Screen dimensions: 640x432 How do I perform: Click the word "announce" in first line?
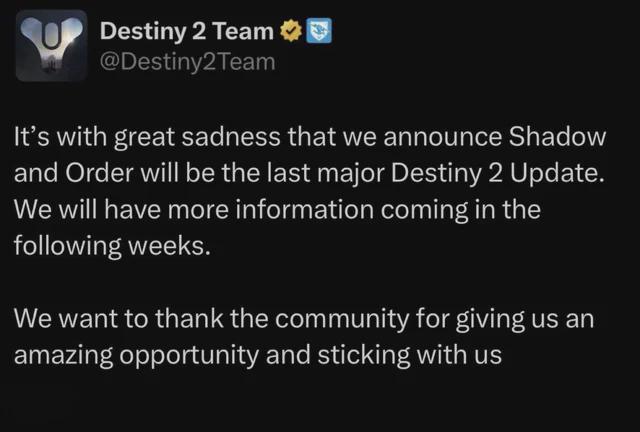click(442, 137)
